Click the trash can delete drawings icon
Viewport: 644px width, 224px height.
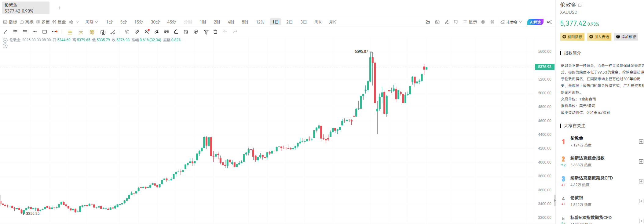pos(215,32)
